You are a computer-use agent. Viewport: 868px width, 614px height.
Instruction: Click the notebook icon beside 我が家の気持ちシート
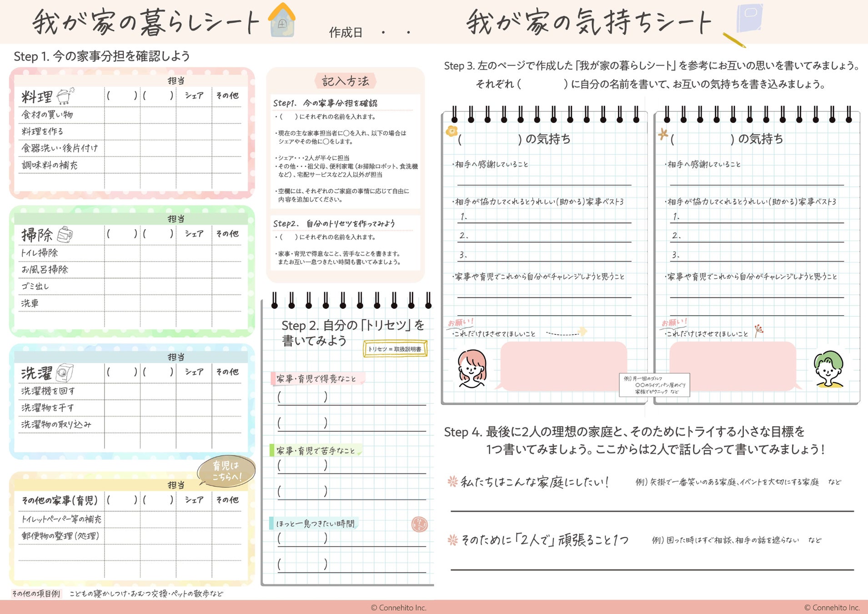749,18
